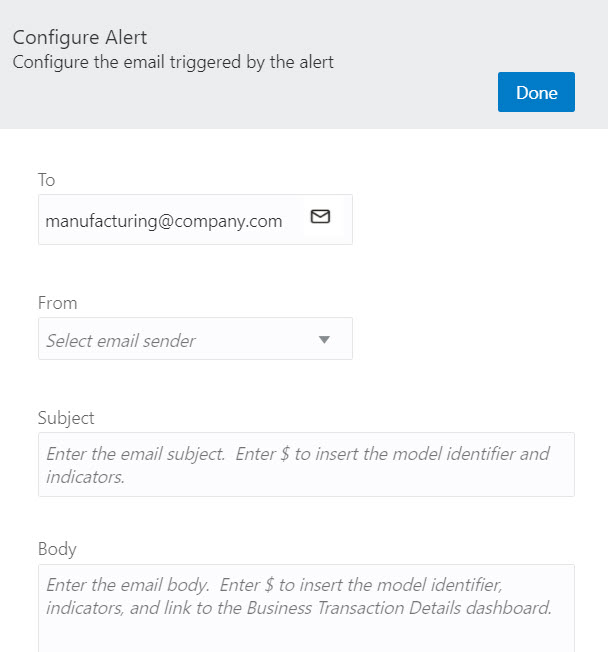
Task: Select the "Select email sender" placeholder text
Action: pyautogui.click(x=121, y=341)
